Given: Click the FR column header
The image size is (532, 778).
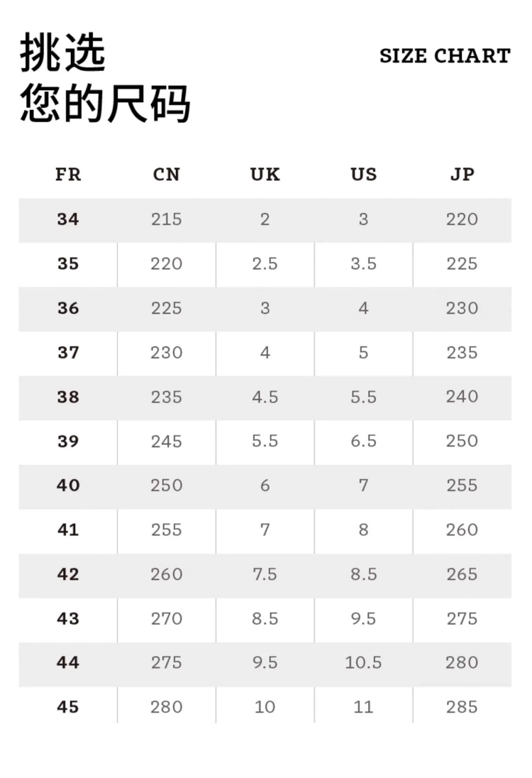Looking at the screenshot, I should tap(68, 175).
